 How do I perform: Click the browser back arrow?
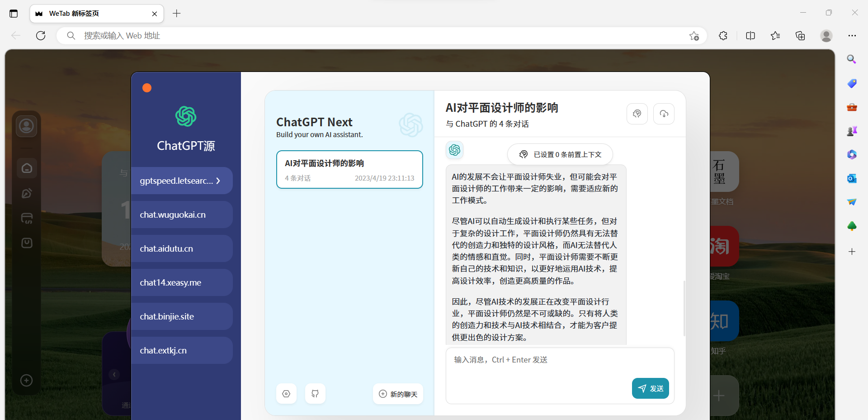[x=16, y=35]
